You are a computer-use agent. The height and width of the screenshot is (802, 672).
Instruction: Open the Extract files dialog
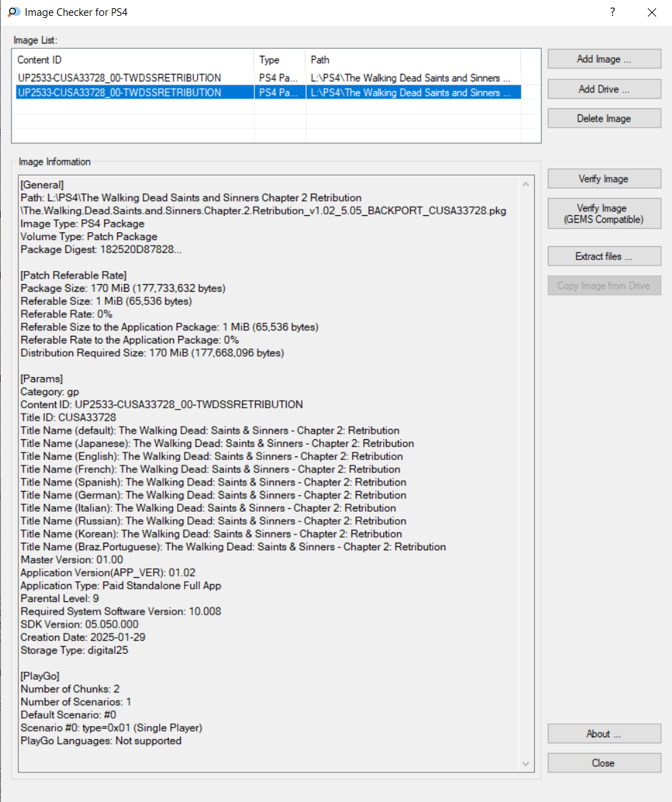pyautogui.click(x=604, y=257)
